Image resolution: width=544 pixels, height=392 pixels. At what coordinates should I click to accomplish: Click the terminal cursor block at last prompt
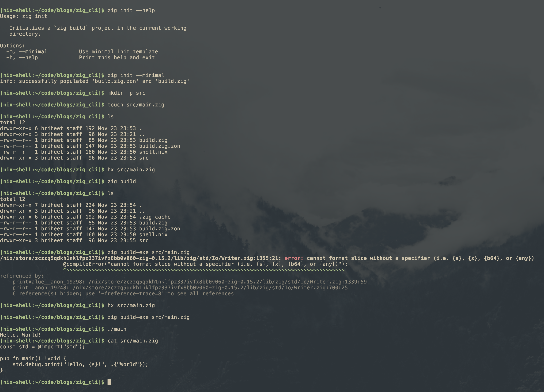tap(109, 382)
